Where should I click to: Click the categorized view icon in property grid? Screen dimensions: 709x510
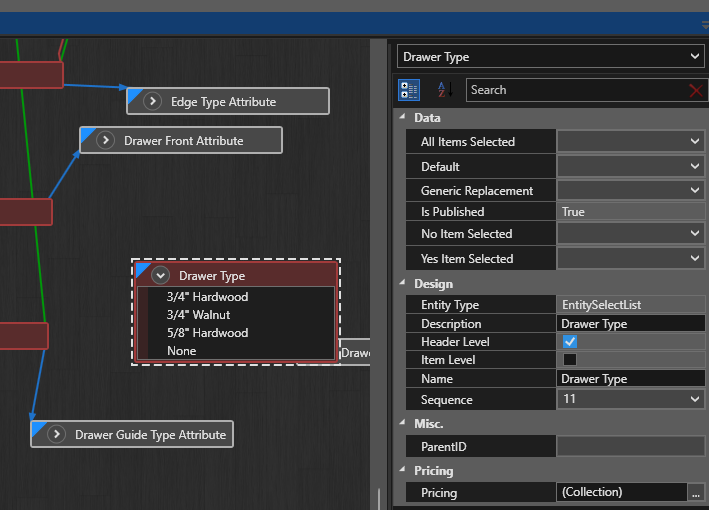(409, 90)
